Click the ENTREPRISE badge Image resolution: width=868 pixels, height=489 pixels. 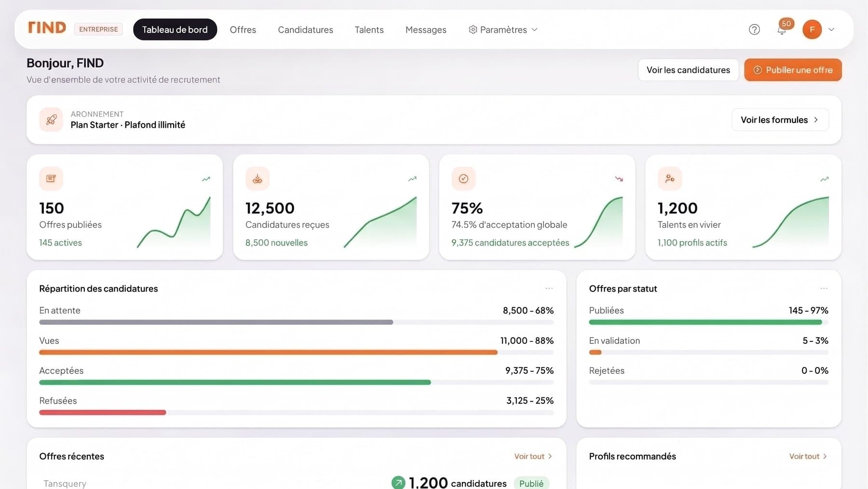(98, 29)
